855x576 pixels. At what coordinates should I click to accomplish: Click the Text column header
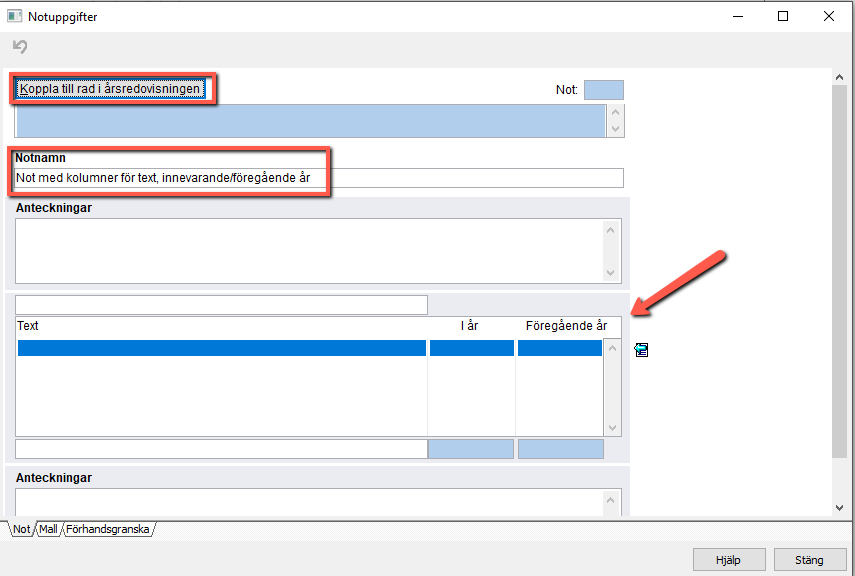click(x=28, y=326)
